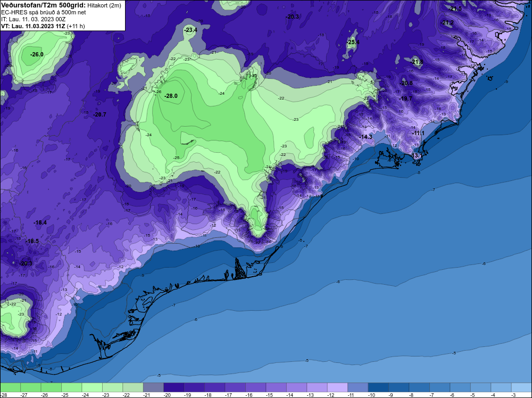Click the -14.3 coastal temperature label
The height and width of the screenshot is (398, 532).
coord(365,137)
